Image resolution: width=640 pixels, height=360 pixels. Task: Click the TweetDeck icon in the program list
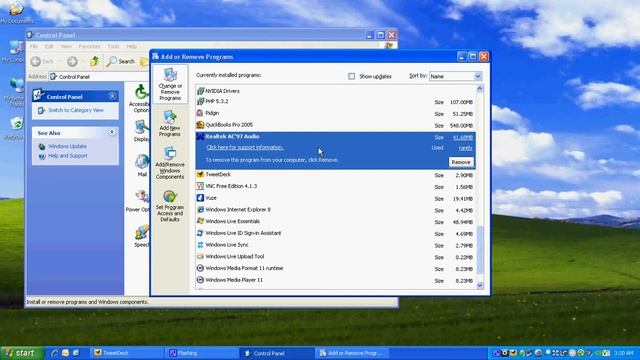tap(200, 174)
